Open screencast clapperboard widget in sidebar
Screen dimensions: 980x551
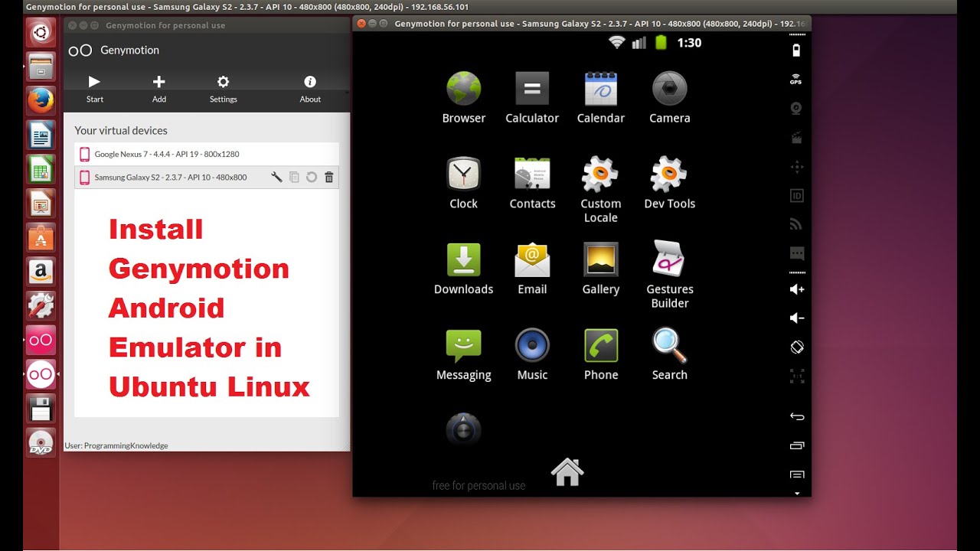point(796,138)
